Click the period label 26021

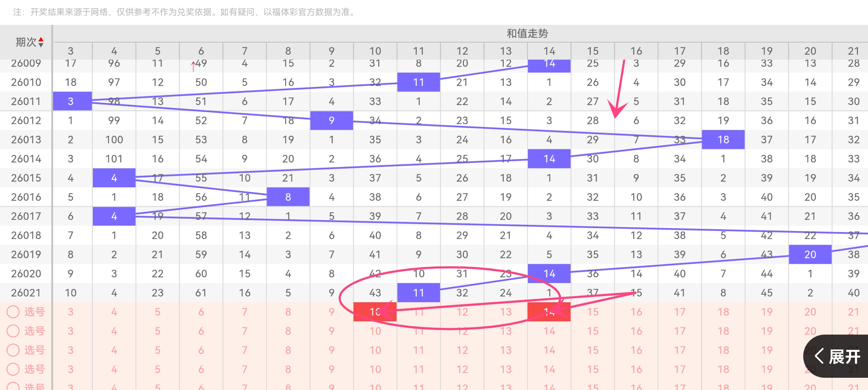[x=26, y=292]
